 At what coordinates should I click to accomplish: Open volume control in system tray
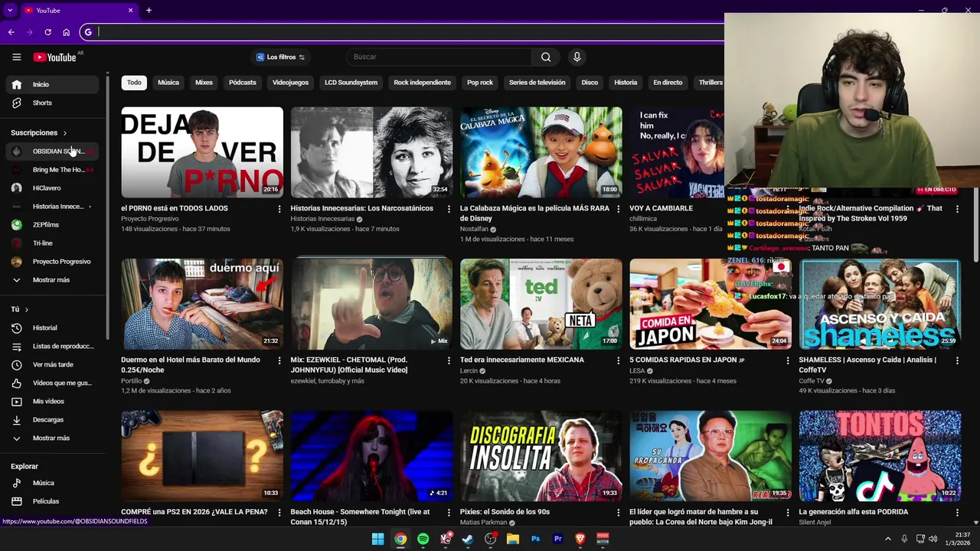click(933, 539)
